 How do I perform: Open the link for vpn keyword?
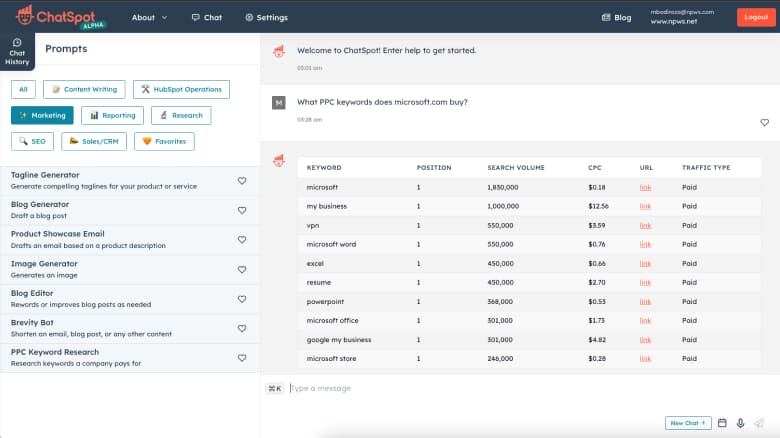(645, 225)
